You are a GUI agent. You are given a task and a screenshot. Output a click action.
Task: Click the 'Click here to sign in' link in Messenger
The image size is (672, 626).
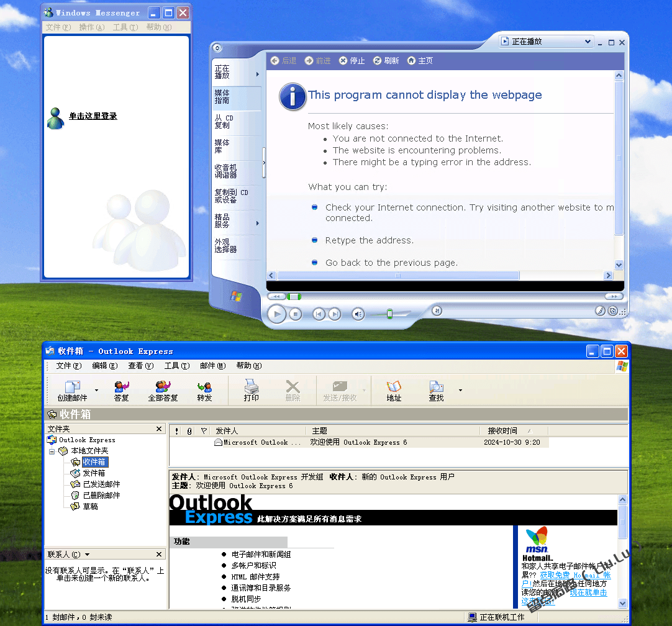(93, 116)
